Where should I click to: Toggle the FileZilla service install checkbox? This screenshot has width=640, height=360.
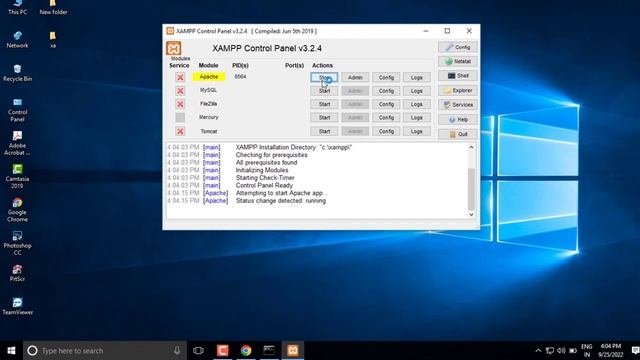(180, 104)
